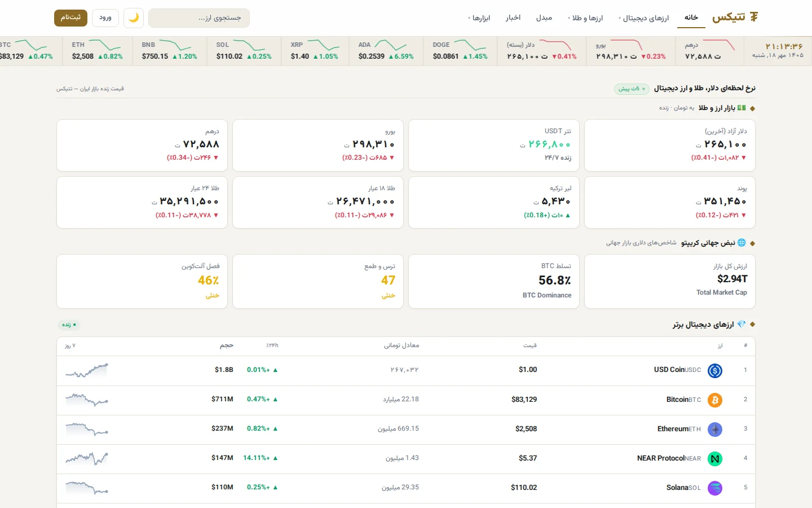Open the طلا ۲۴ عیار gold card

point(142,202)
